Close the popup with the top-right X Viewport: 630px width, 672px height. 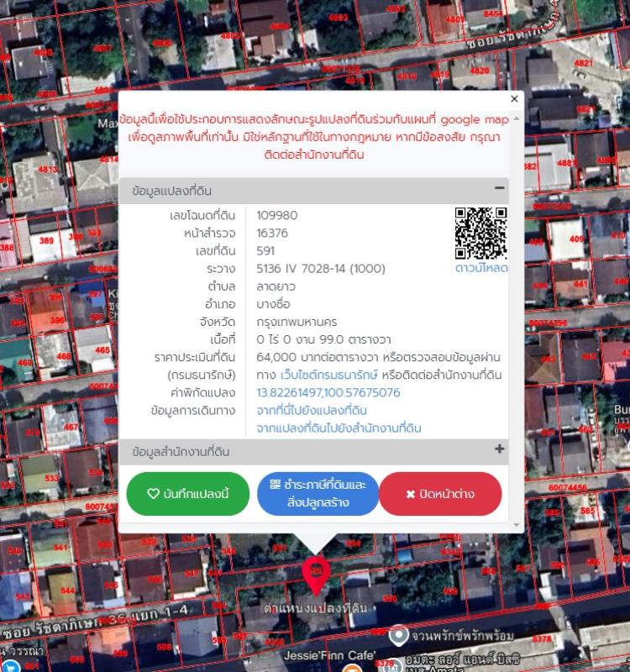tap(514, 99)
